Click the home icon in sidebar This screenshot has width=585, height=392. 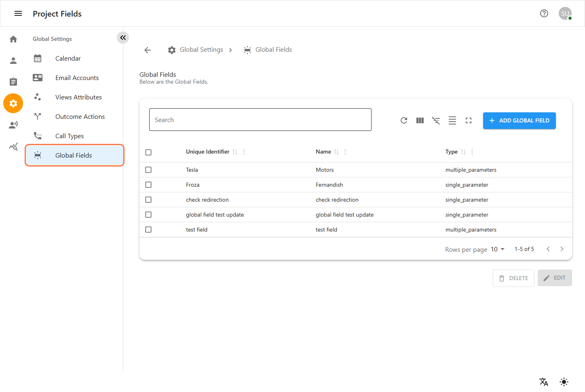[x=13, y=39]
